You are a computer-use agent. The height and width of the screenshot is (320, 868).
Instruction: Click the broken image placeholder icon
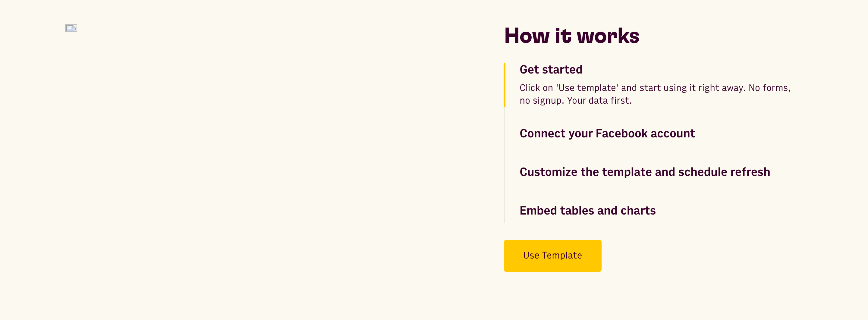(71, 28)
